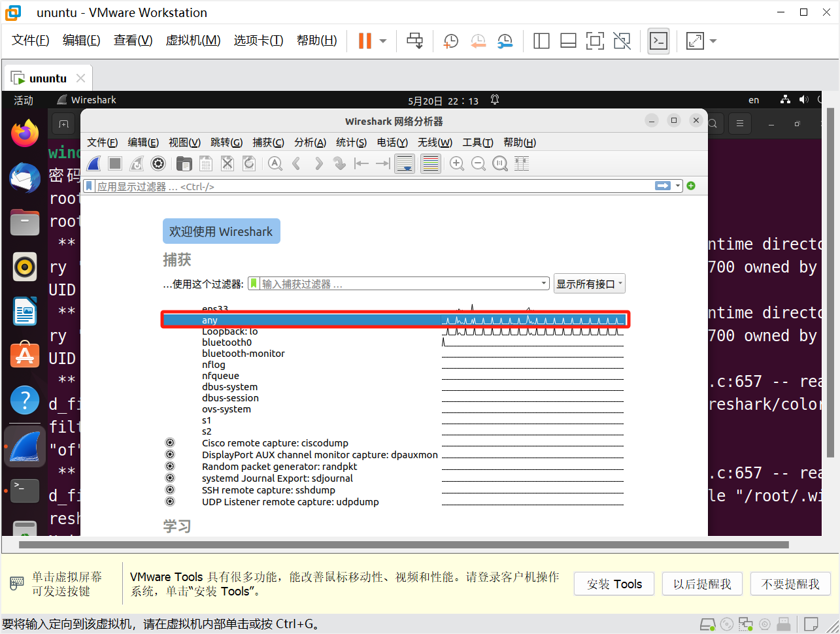Reset text to normal size icon
Image resolution: width=840 pixels, height=634 pixels.
500,163
